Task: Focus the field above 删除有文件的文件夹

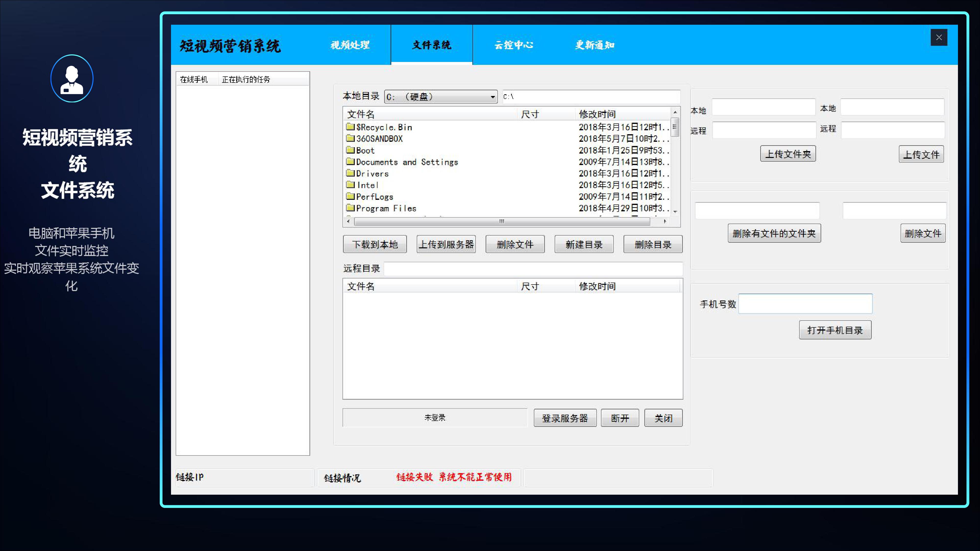Action: click(757, 211)
